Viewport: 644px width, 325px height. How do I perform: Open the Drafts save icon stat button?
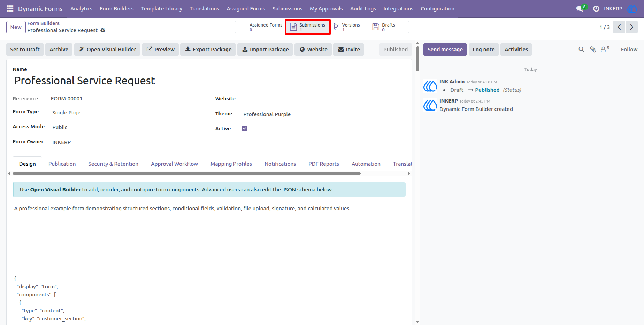389,27
